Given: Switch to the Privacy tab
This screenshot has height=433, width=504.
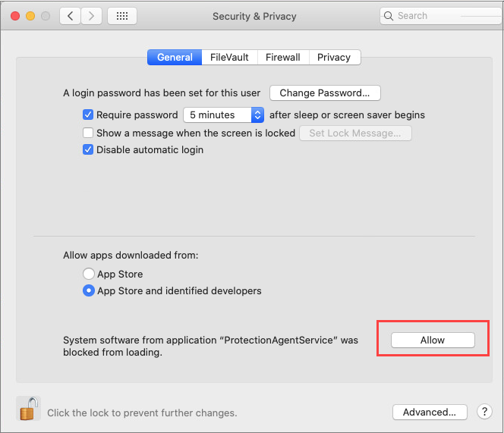Looking at the screenshot, I should 334,58.
